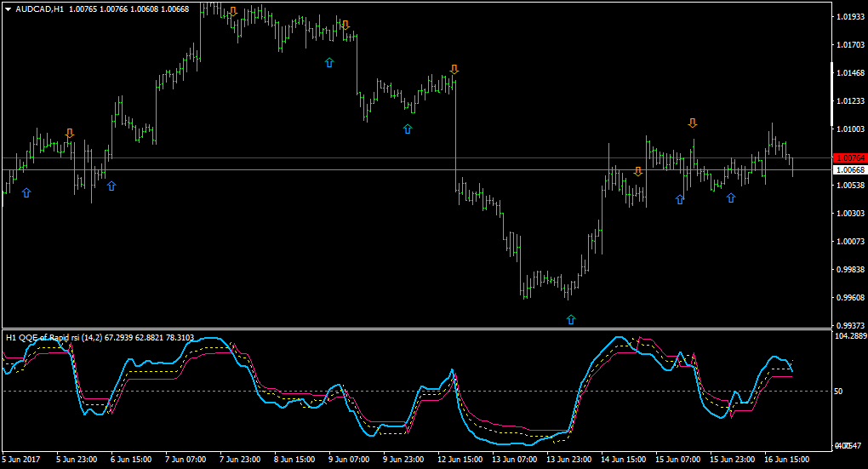The width and height of the screenshot is (868, 469).
Task: Click the 12 Jun 15:00 label on time axis
Action: 460,460
